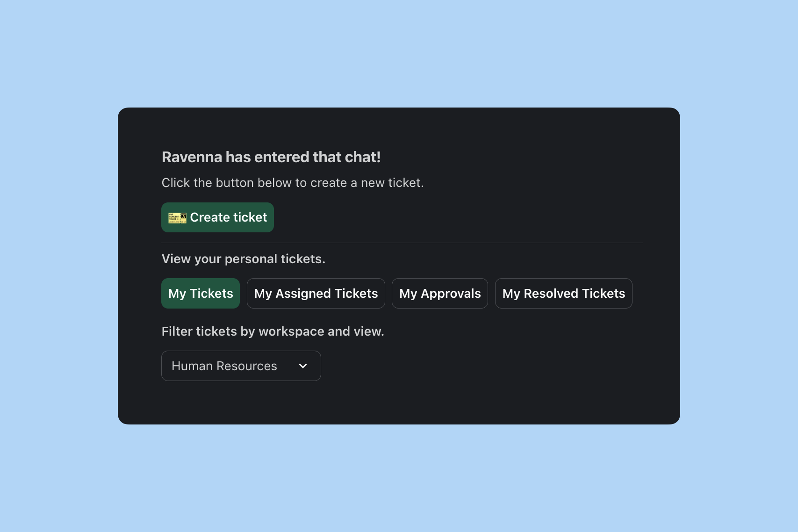Show My Resolved Tickets
The image size is (798, 532).
(x=563, y=294)
